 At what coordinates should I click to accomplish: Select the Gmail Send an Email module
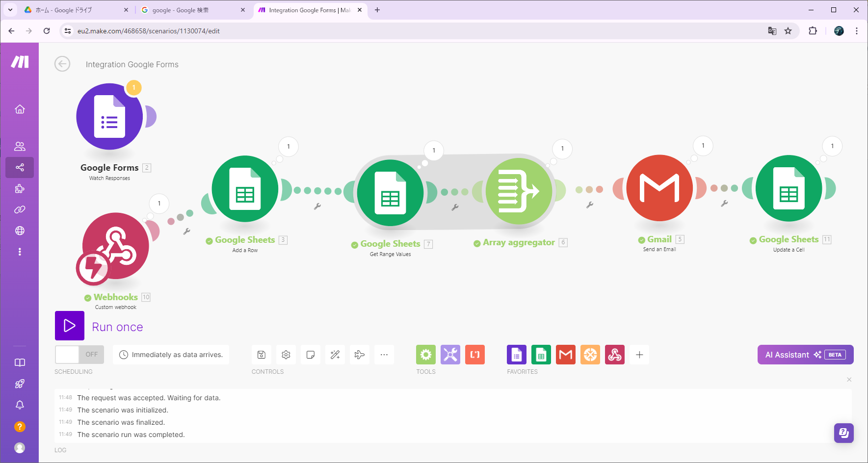coord(659,188)
